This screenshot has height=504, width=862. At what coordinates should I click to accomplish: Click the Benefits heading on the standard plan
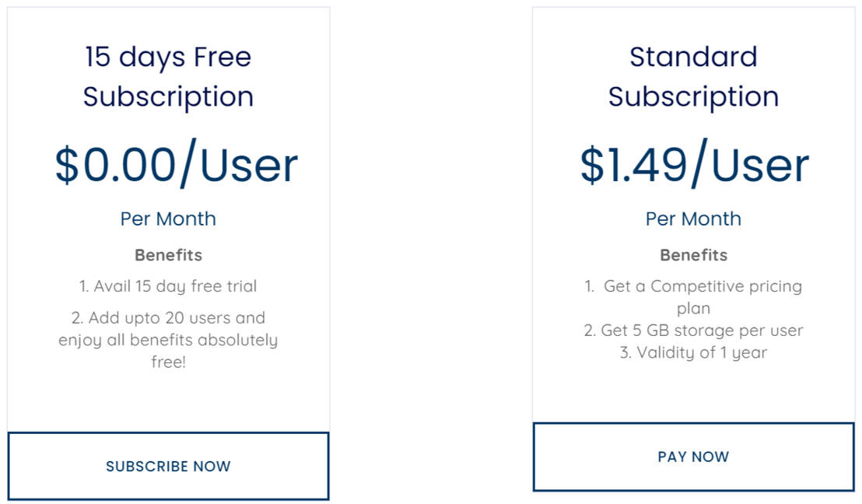[x=693, y=254]
